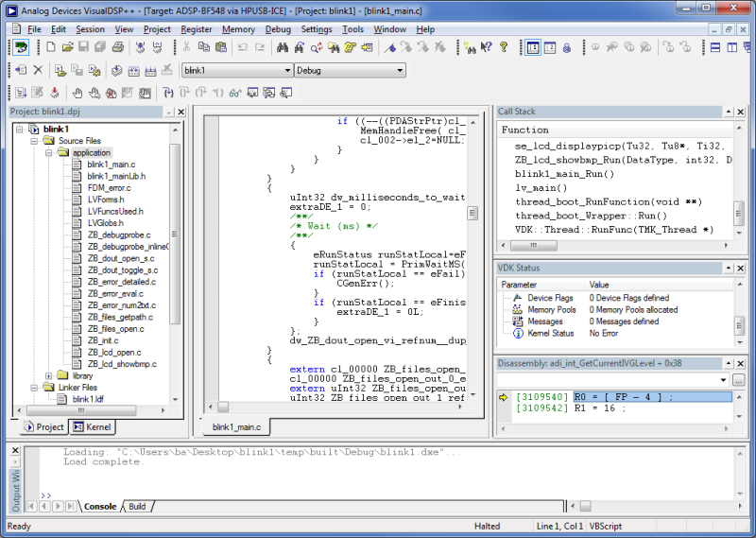Click the Toggle Breakpoint hand icon

94,93
